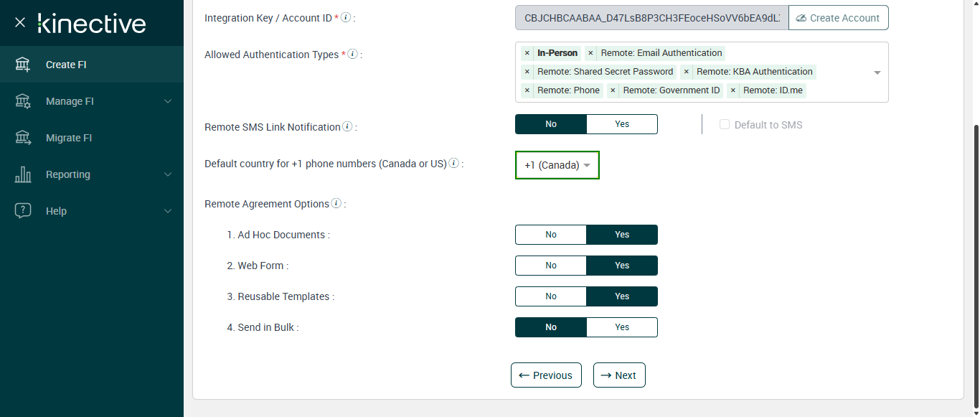Screen dimensions: 980x417
Task: Expand the Manage FI submenu chevron
Action: pyautogui.click(x=168, y=101)
